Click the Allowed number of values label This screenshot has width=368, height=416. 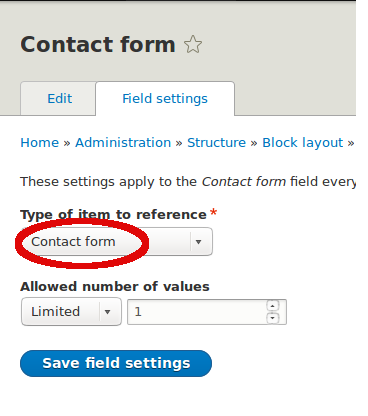115,287
